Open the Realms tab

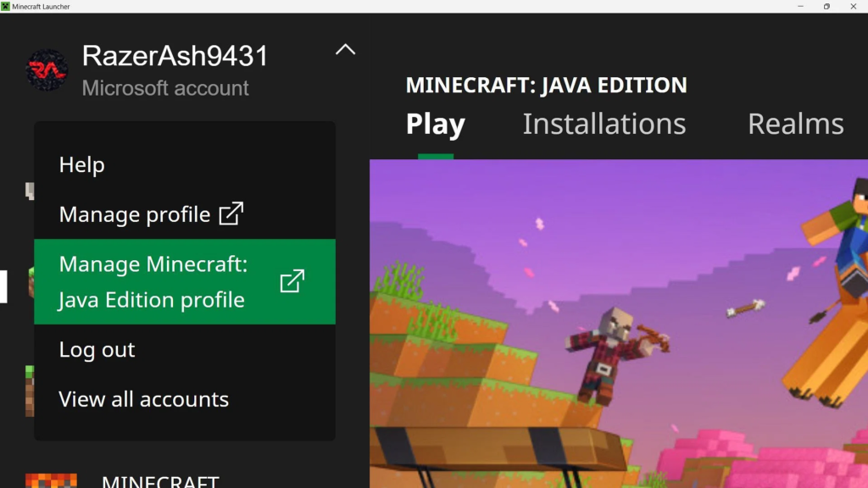[x=794, y=124]
